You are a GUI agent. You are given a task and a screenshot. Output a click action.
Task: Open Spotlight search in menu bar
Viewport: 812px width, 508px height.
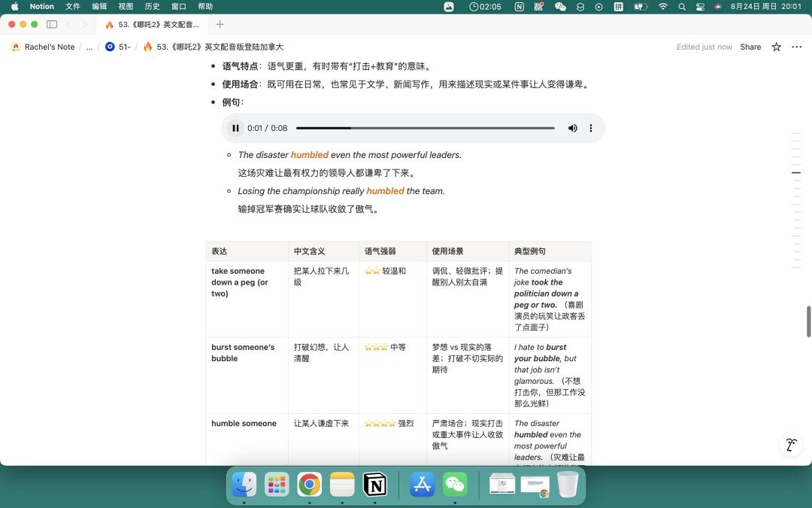[x=682, y=6]
